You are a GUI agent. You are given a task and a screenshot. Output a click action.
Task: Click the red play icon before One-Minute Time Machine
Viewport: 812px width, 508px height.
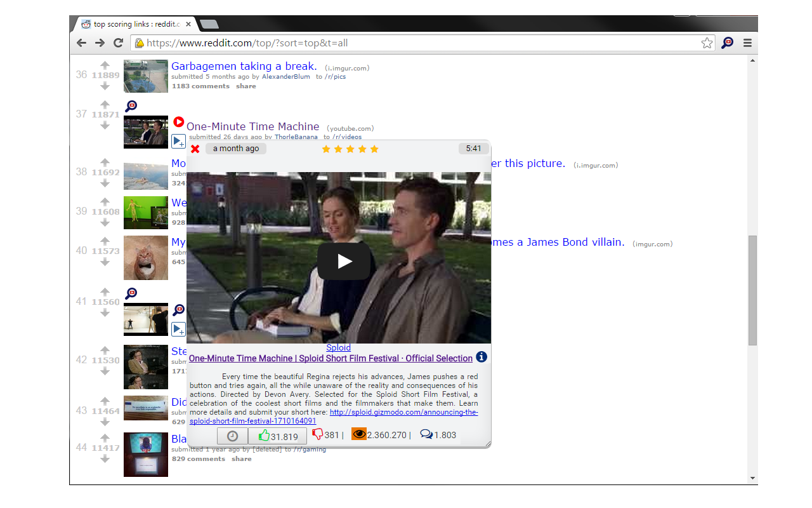coord(179,122)
